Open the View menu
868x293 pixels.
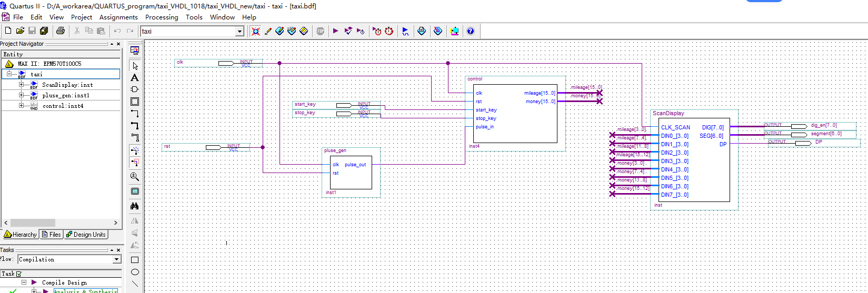56,17
